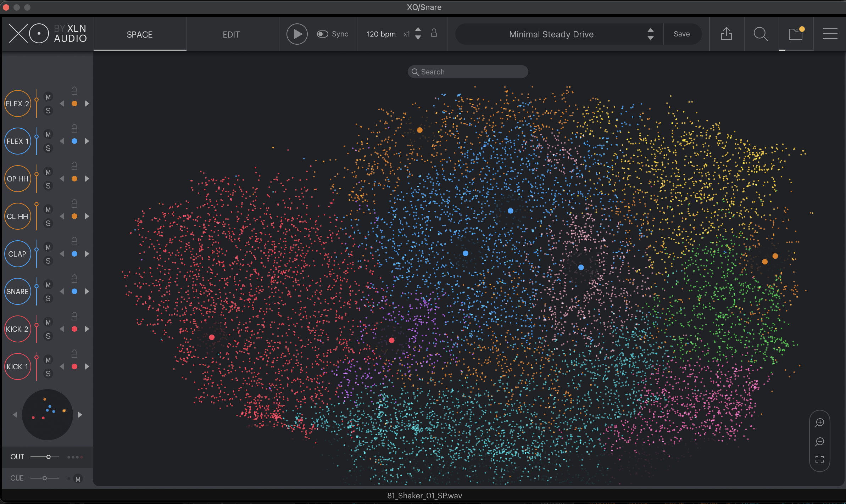Select the SPACE tab

coord(140,34)
